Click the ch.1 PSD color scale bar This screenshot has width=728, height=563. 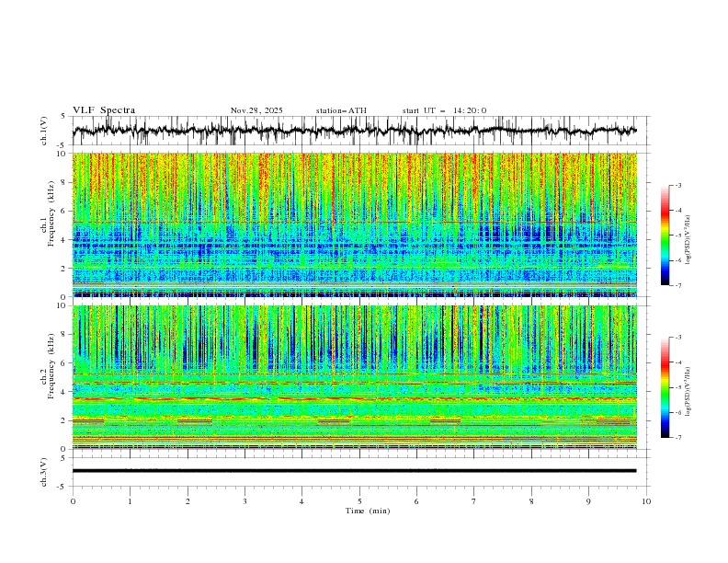tap(665, 236)
